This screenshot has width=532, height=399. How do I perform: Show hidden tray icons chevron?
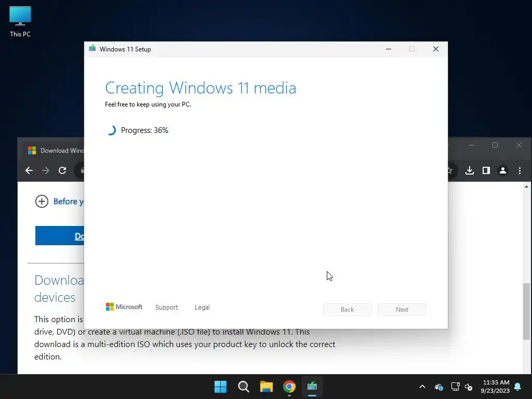[x=422, y=387]
